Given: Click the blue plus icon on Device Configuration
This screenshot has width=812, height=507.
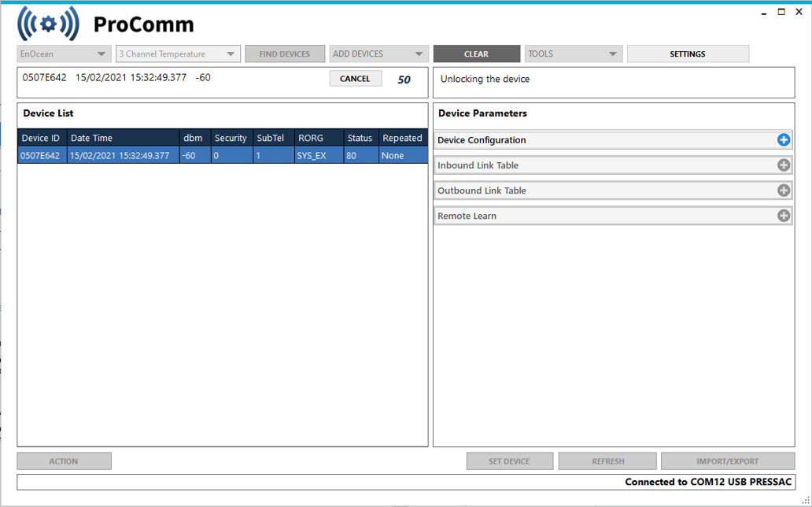Looking at the screenshot, I should pyautogui.click(x=784, y=139).
